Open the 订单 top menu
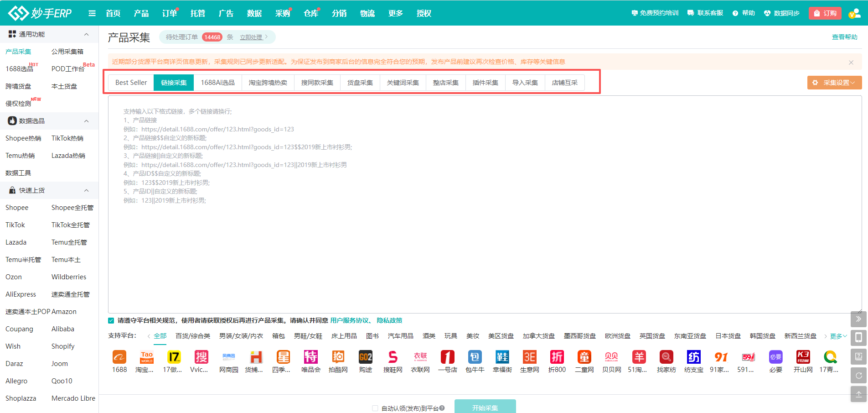The image size is (868, 413). point(170,13)
